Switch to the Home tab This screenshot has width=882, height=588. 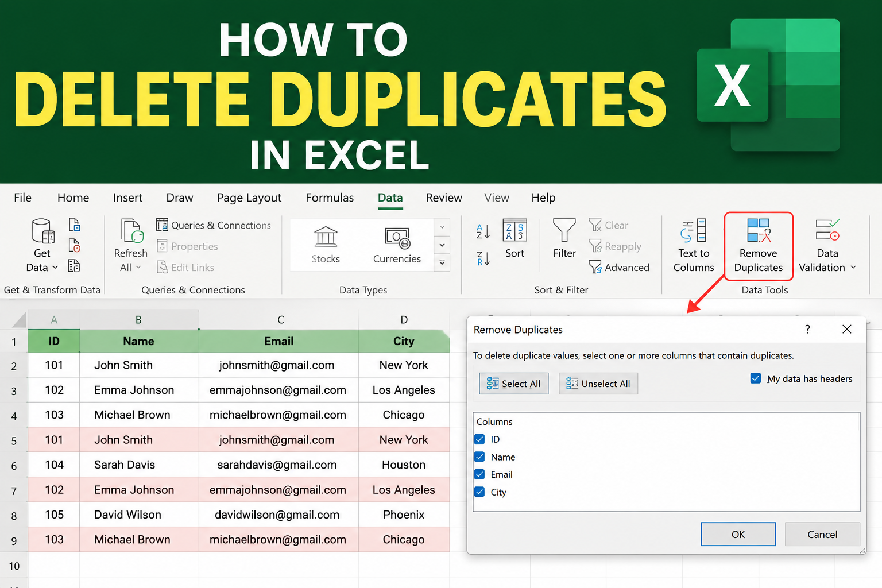click(x=73, y=198)
